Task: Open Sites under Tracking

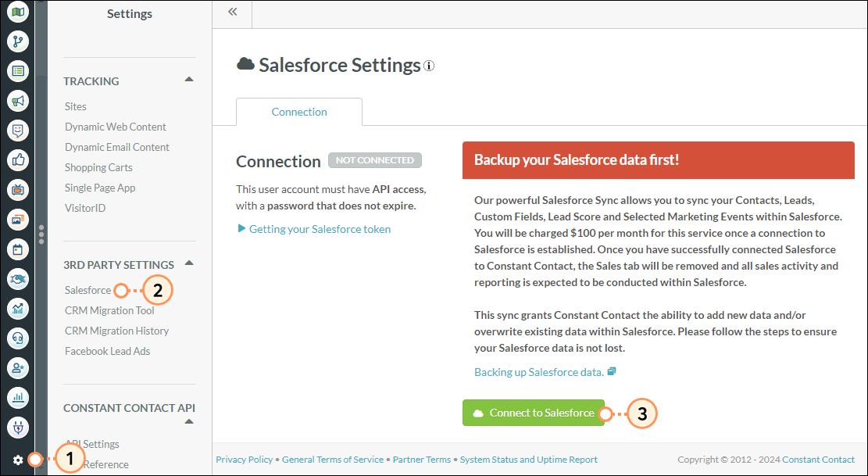Action: pos(75,106)
